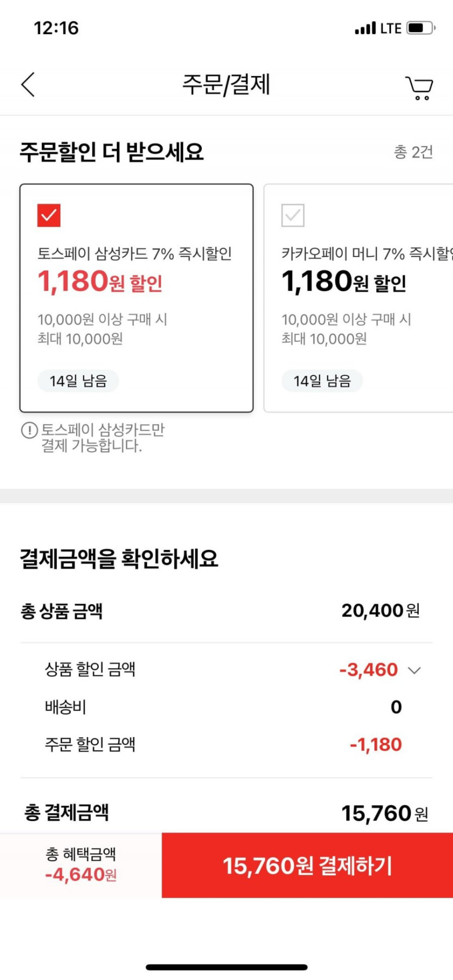This screenshot has height=980, width=453.
Task: Select the 카카오페이 머니 7% discount card
Action: click(358, 298)
